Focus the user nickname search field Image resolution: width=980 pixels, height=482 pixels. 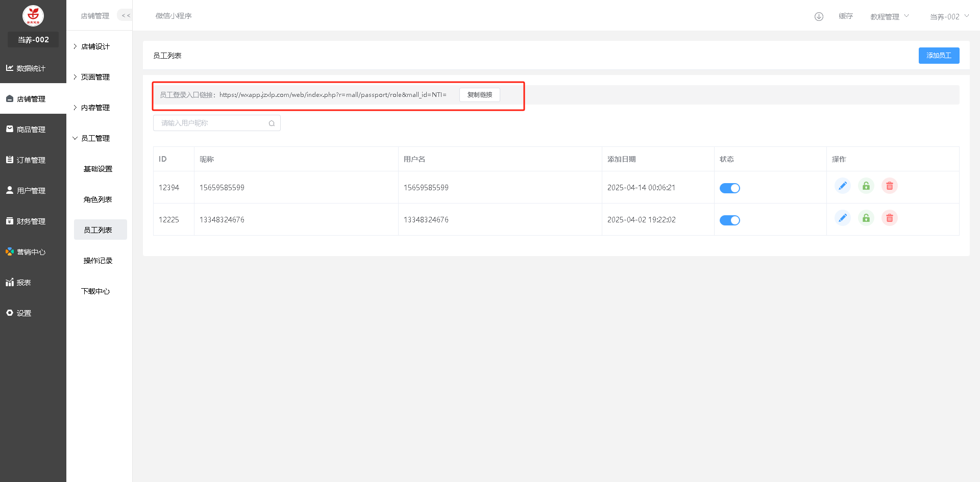(x=212, y=123)
